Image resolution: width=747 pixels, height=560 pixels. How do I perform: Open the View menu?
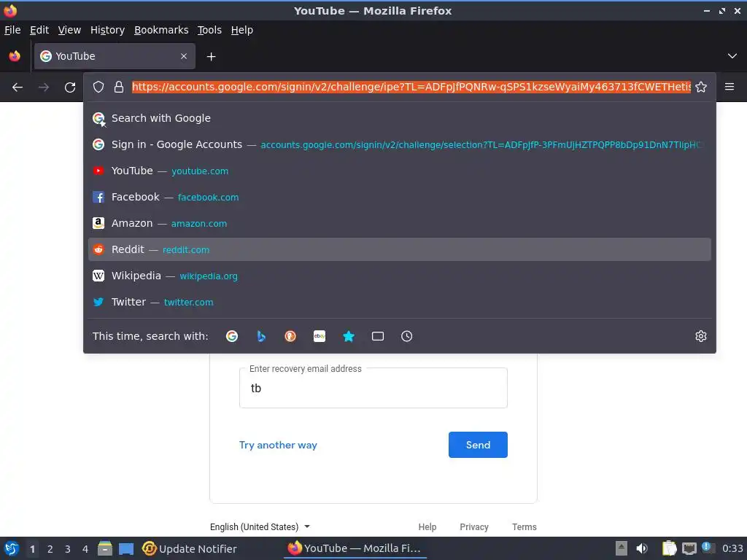tap(69, 30)
